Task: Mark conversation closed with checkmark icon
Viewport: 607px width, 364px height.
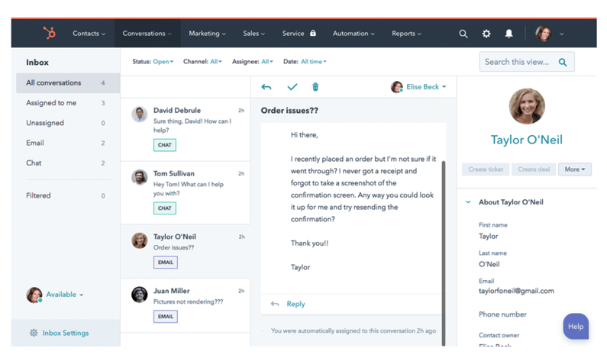Action: (x=292, y=87)
